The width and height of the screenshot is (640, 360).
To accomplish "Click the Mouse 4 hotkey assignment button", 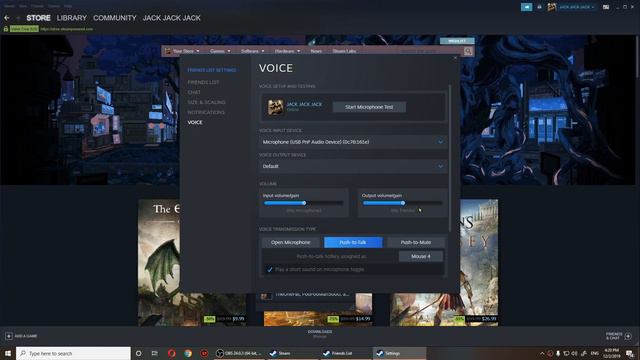I will [x=421, y=256].
